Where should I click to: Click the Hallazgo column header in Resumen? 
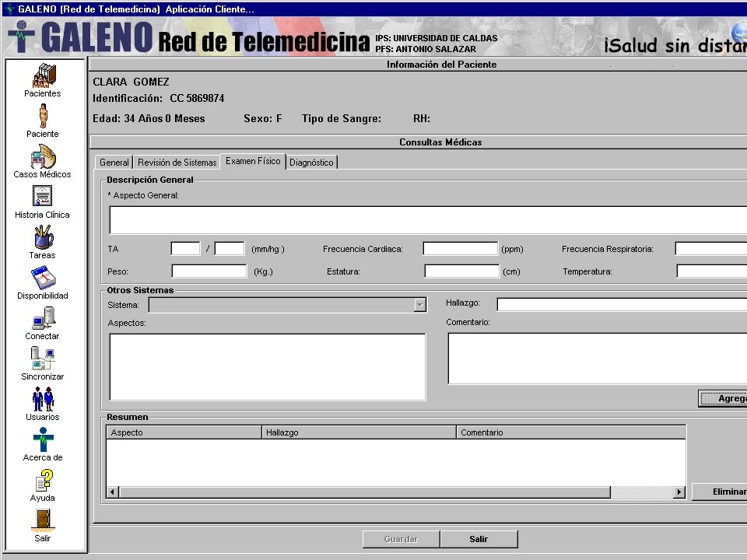coord(359,432)
